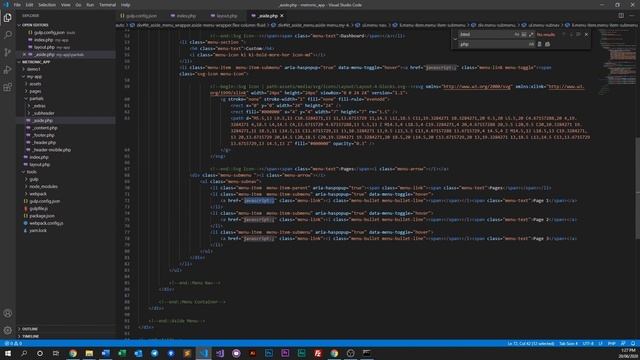Toggle Use Regular Expression in find box
Image resolution: width=640 pixels, height=360 pixels.
tap(531, 35)
